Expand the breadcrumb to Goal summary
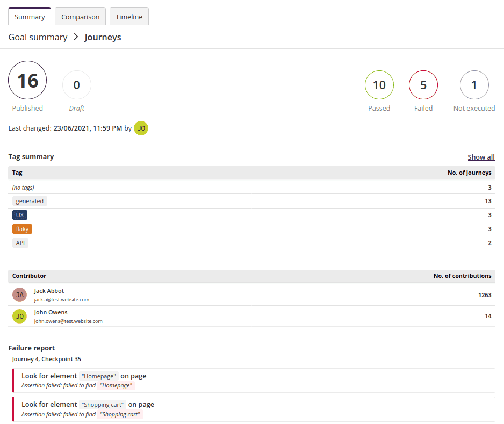 click(38, 37)
